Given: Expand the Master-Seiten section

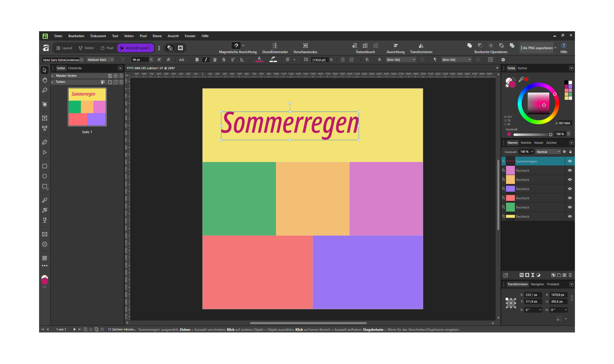Looking at the screenshot, I should pos(52,76).
